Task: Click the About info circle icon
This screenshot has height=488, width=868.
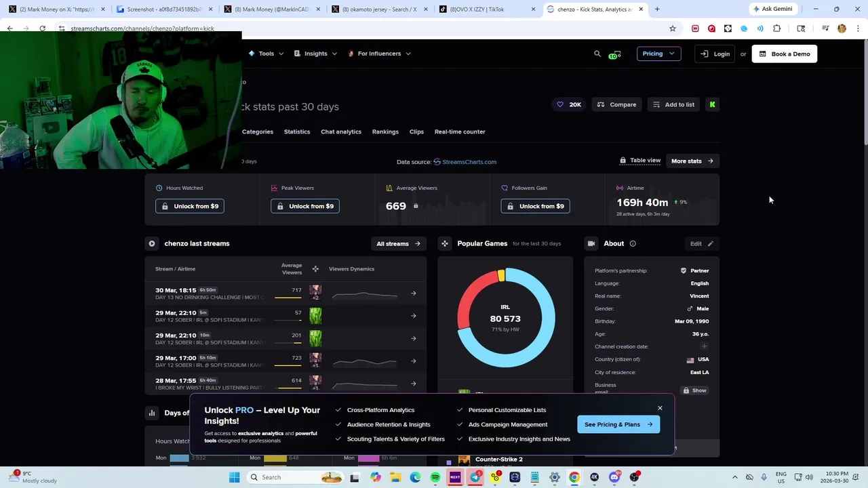Action: pyautogui.click(x=633, y=243)
